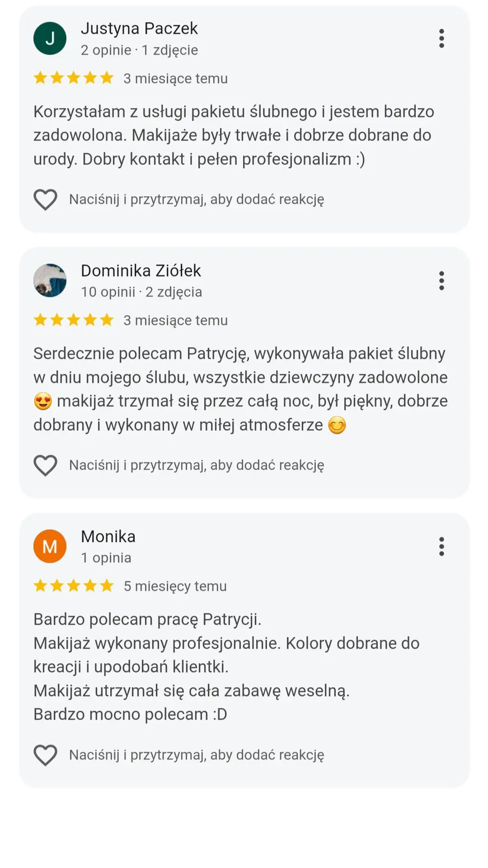Open Dominika Ziółek's profile photo

click(x=50, y=281)
